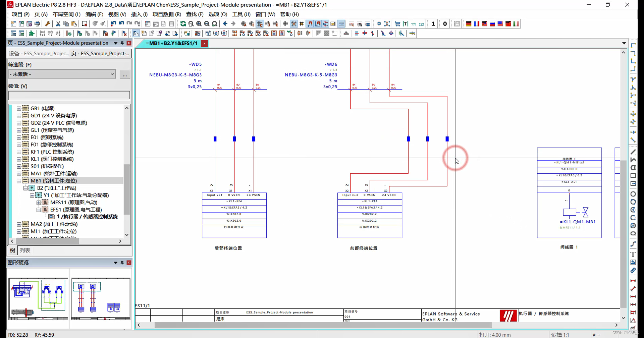This screenshot has width=644, height=338.
Task: Click the zoom in magnifier icon
Action: point(199,24)
